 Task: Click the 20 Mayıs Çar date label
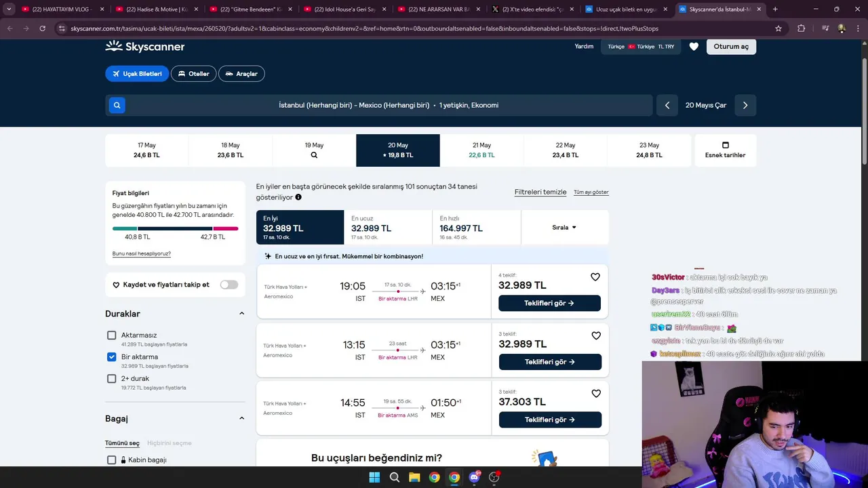click(x=706, y=105)
